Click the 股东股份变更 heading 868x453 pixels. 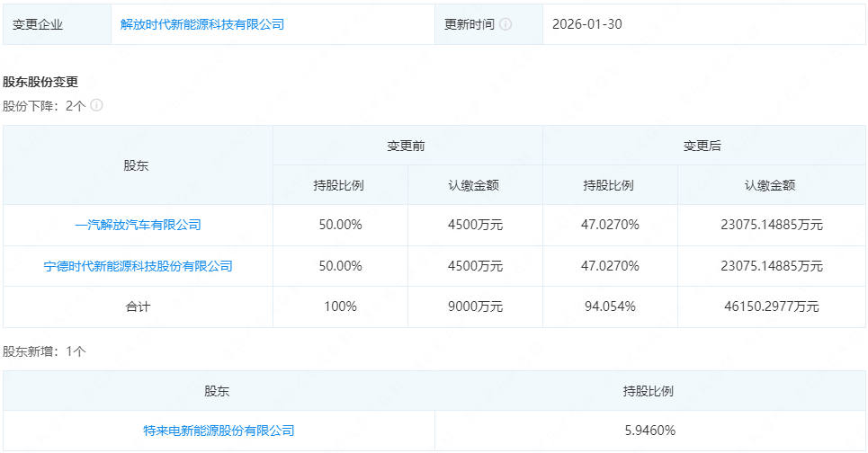pyautogui.click(x=40, y=82)
